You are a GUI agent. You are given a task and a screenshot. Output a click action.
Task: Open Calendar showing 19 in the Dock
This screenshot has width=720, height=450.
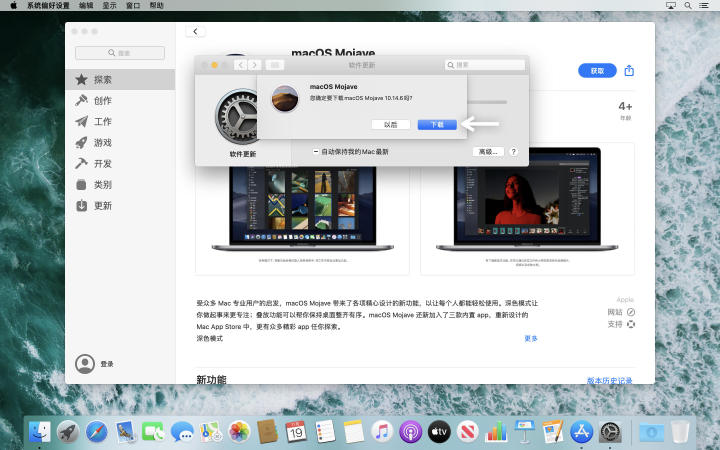[x=296, y=432]
